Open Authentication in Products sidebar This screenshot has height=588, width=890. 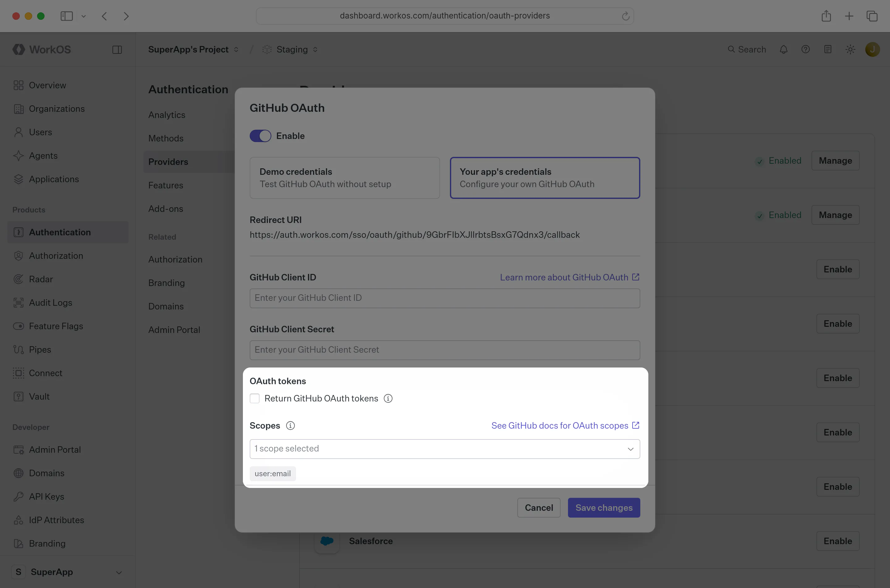pyautogui.click(x=68, y=232)
